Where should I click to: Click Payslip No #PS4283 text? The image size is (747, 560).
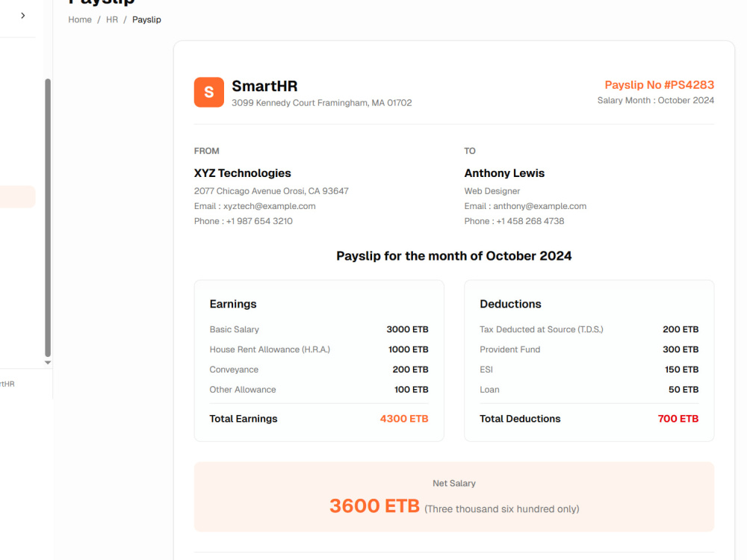click(x=660, y=85)
